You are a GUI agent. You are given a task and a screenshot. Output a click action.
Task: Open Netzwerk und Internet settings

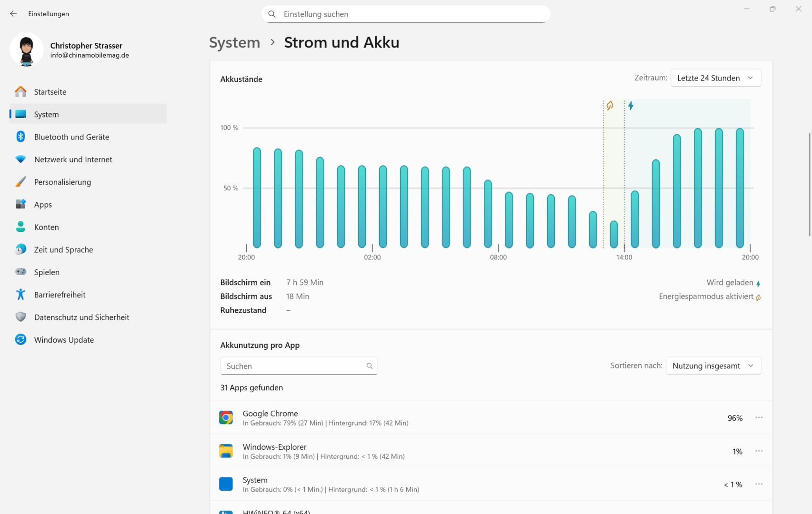(x=88, y=159)
